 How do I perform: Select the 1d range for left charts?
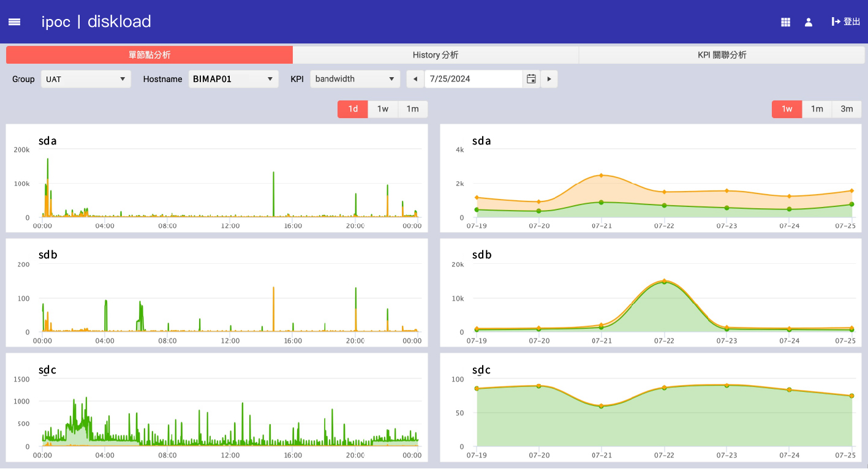tap(353, 109)
